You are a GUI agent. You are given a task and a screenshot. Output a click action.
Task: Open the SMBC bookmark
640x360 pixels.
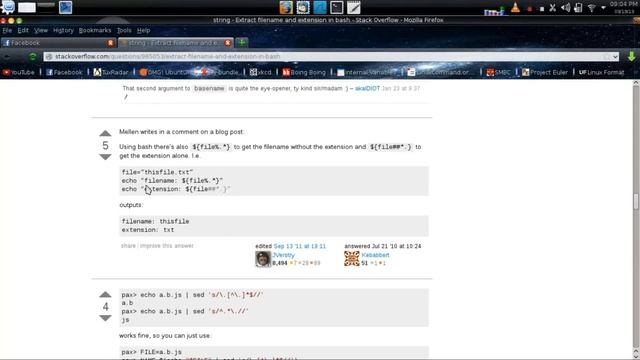(498, 72)
